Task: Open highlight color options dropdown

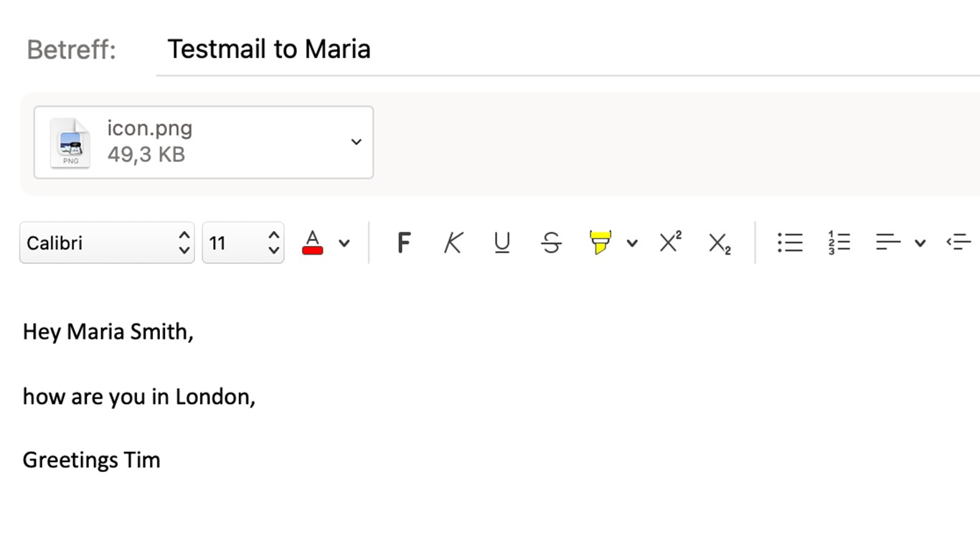Action: (632, 243)
